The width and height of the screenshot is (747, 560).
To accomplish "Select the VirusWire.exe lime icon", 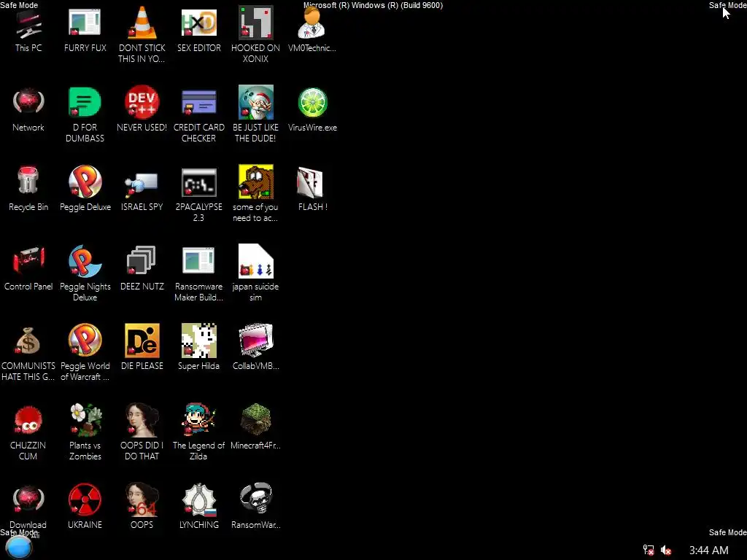I will click(312, 102).
